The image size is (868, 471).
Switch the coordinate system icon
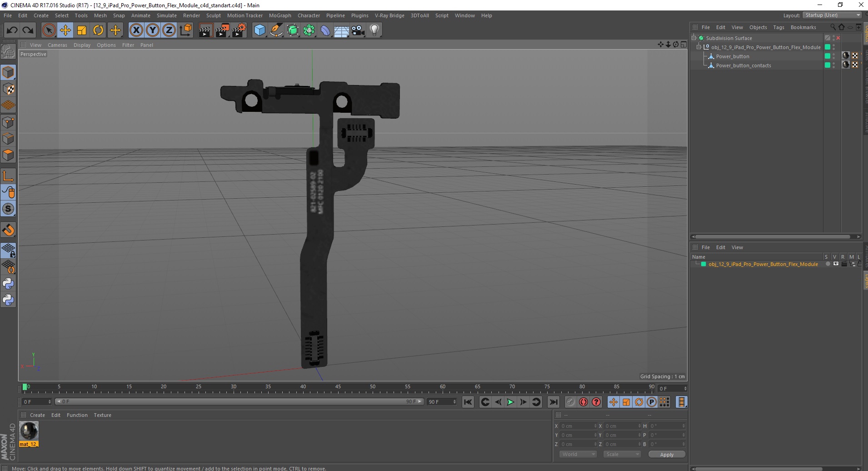185,30
